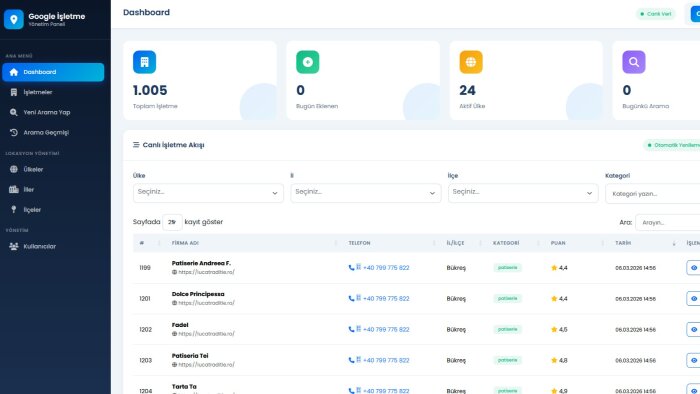Image resolution: width=700 pixels, height=394 pixels.
Task: Open İlçeler menu item
Action: (53, 209)
